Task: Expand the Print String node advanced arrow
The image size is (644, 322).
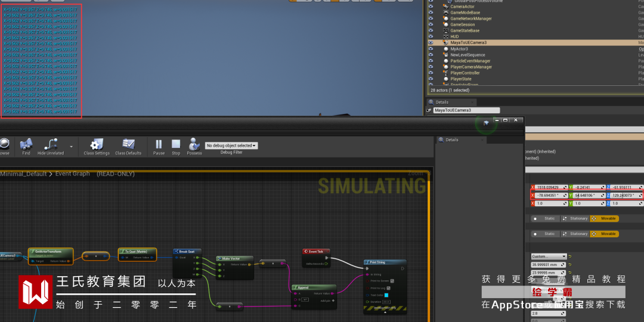Action: pyautogui.click(x=385, y=312)
